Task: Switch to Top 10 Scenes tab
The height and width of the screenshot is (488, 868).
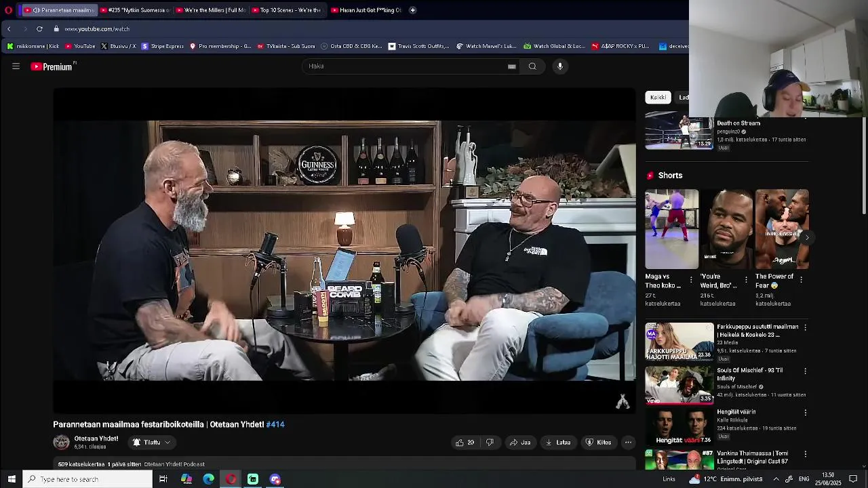Action: click(286, 10)
